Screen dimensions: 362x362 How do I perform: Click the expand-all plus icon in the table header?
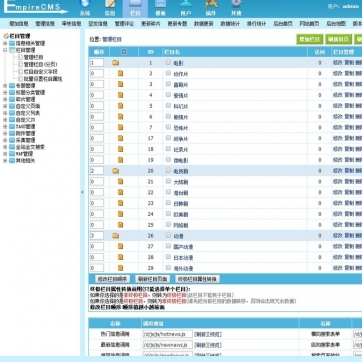(124, 52)
